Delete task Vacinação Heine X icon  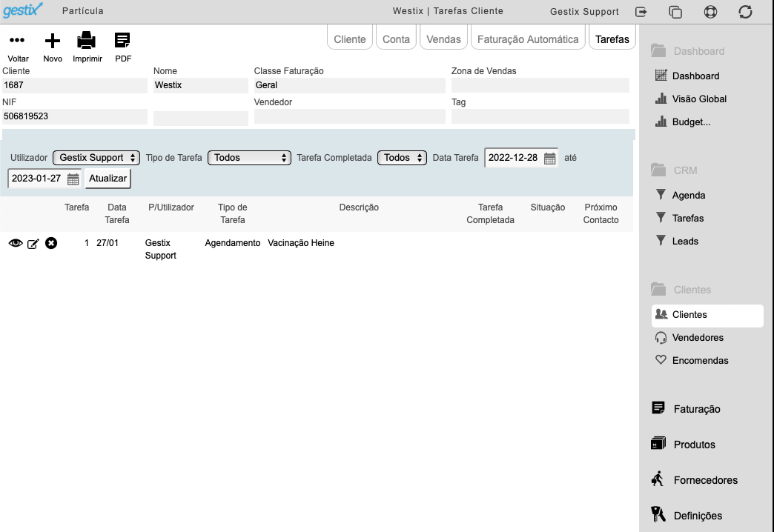pos(51,243)
